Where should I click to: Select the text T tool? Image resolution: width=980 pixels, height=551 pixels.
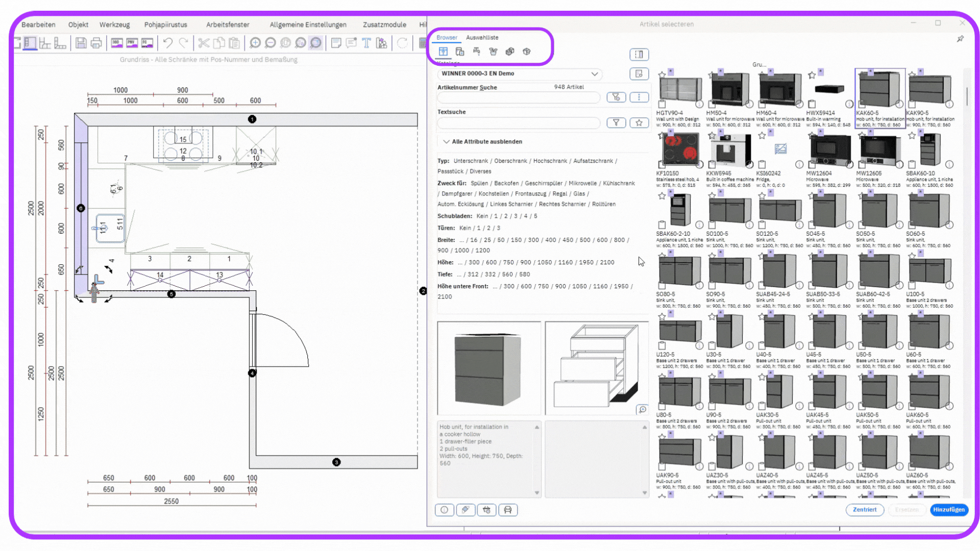[366, 43]
